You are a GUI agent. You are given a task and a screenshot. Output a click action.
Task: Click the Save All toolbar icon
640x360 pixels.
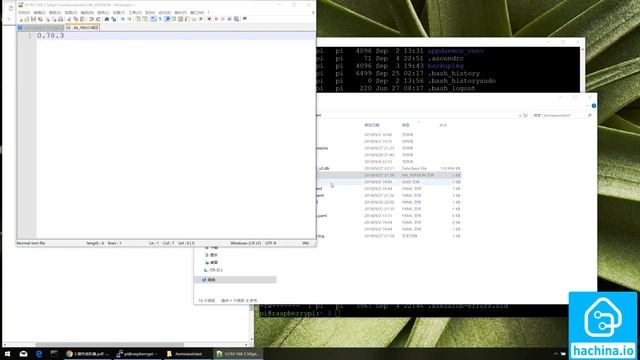tap(40, 19)
